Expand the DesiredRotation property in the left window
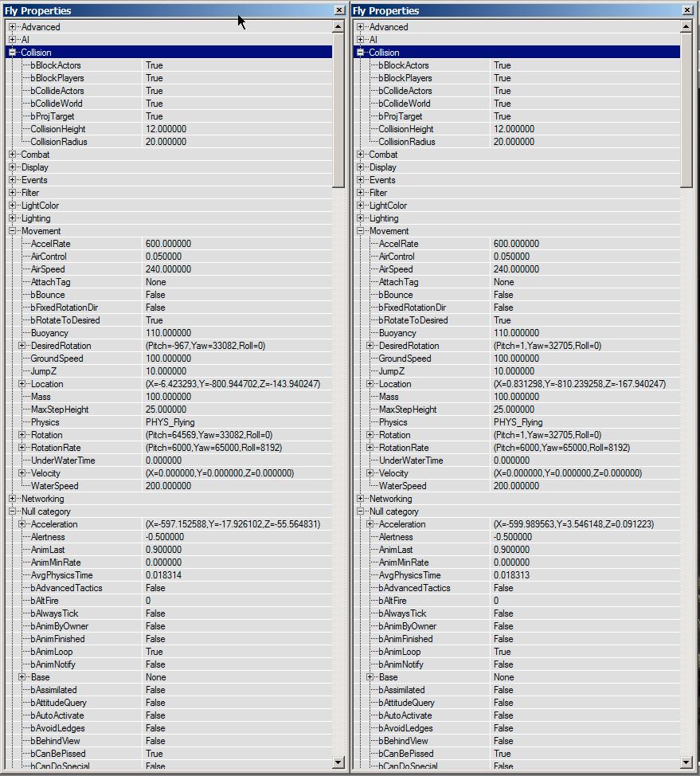700x776 pixels. coord(24,346)
